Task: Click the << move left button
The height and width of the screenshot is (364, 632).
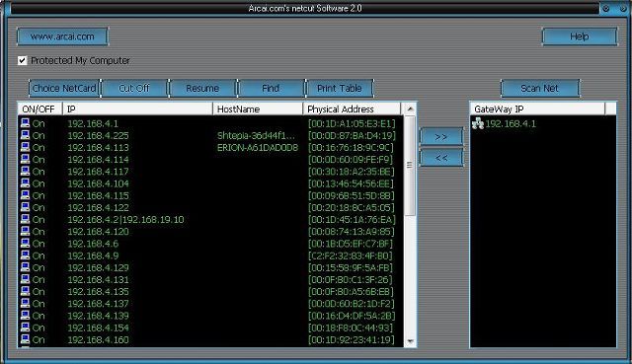Action: point(441,158)
